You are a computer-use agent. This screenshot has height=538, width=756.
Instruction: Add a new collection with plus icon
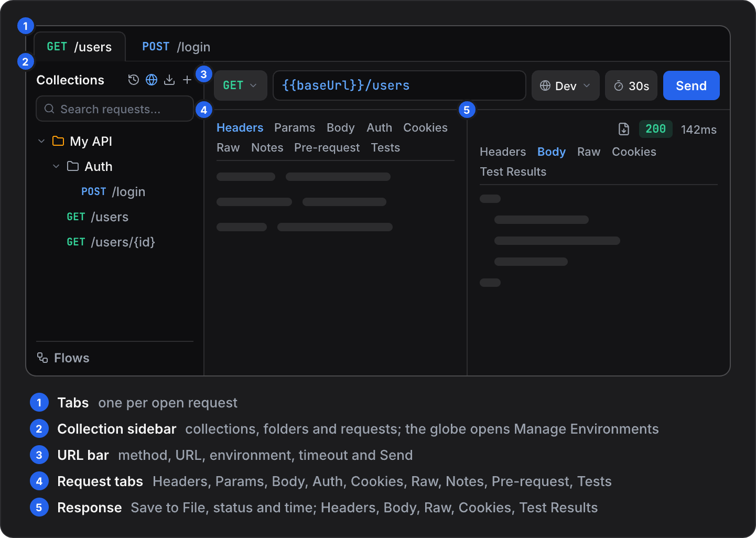point(187,80)
